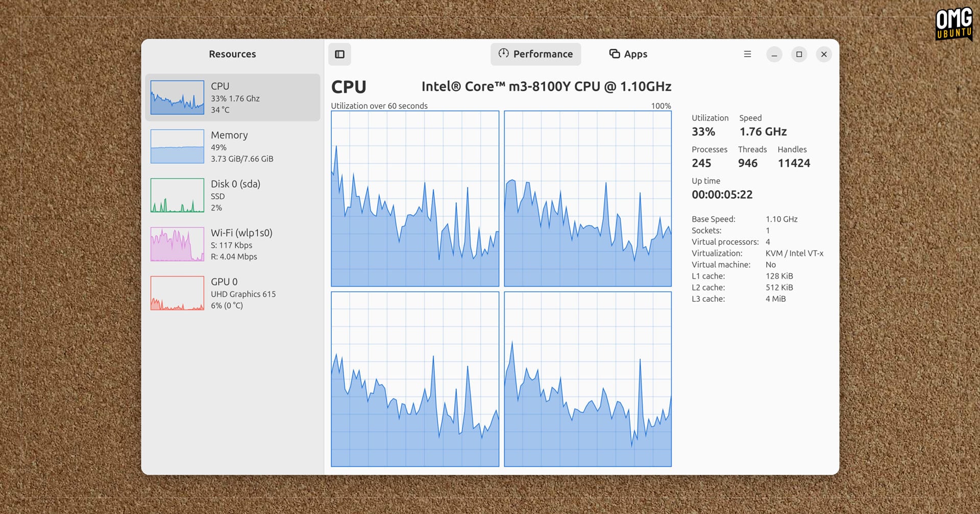Click the Wi-Fi send rate S: 117 Kbps
The image size is (980, 514).
point(232,245)
